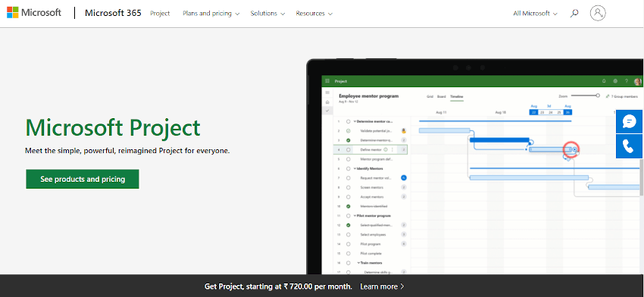Click the Employee mentor program title
The width and height of the screenshot is (644, 297).
click(x=369, y=96)
